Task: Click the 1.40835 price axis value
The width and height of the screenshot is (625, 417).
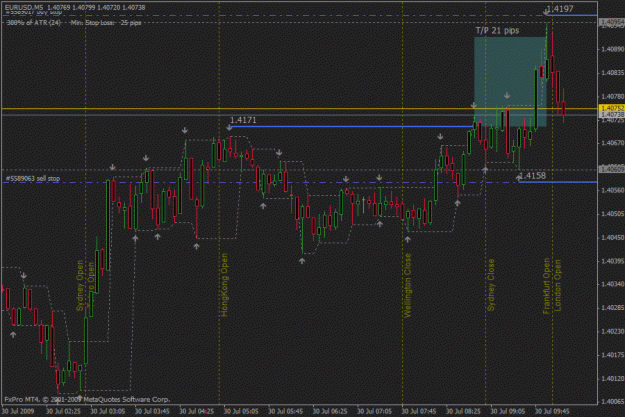Action: click(x=613, y=73)
